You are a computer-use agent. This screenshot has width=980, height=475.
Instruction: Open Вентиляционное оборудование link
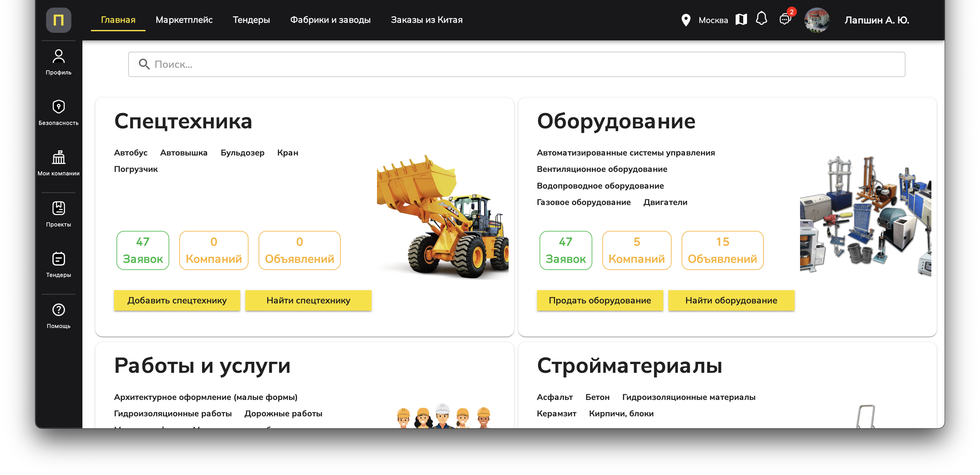tap(602, 169)
